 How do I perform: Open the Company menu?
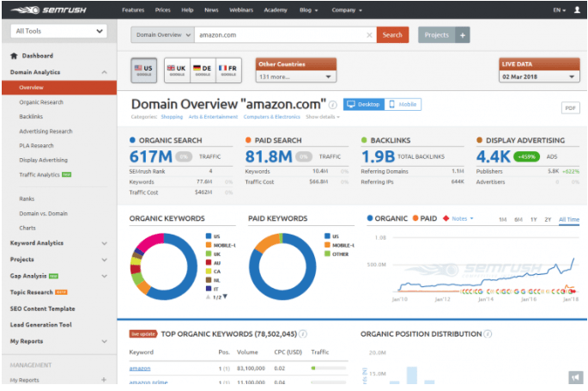(x=347, y=10)
